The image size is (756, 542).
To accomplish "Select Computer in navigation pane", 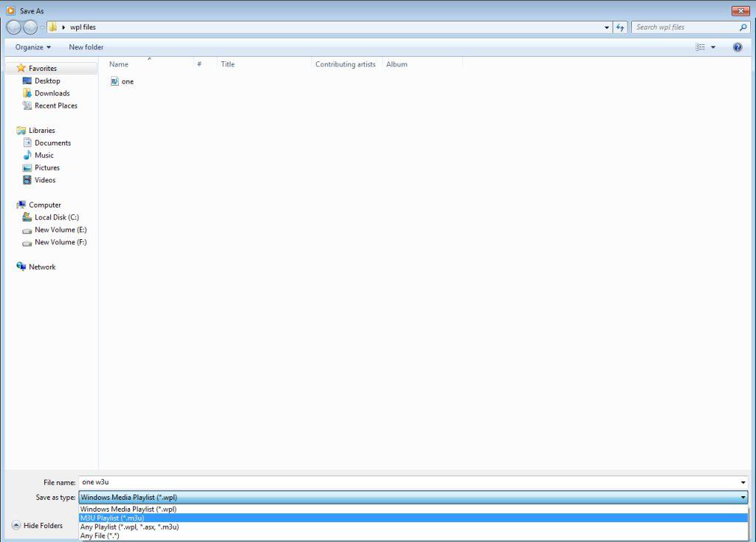I will click(x=44, y=205).
